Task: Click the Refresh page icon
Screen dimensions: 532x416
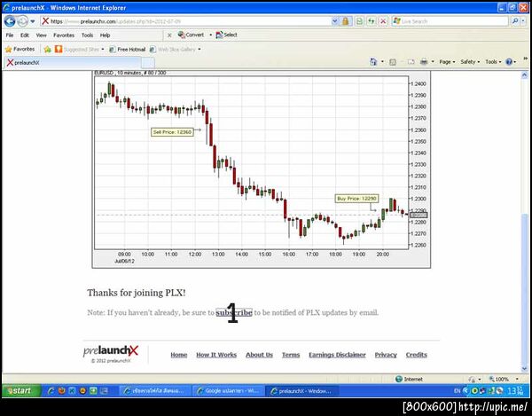Action: pyautogui.click(x=372, y=21)
